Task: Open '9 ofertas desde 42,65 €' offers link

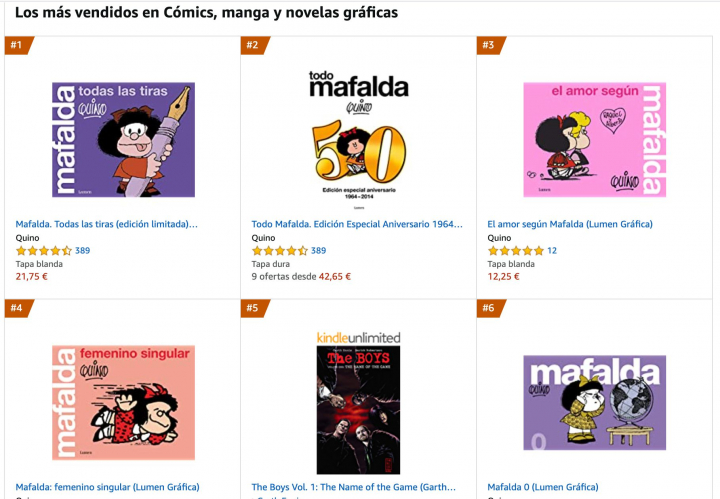Action: pos(301,276)
